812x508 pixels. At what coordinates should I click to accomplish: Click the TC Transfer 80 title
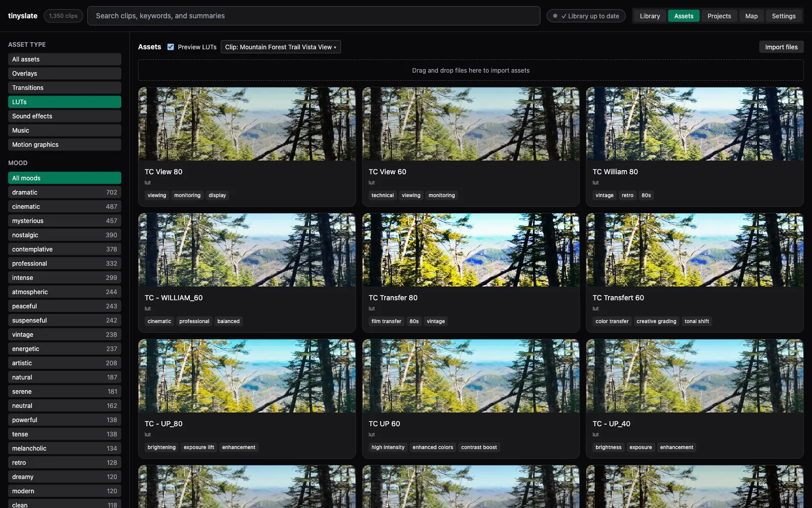(x=393, y=298)
